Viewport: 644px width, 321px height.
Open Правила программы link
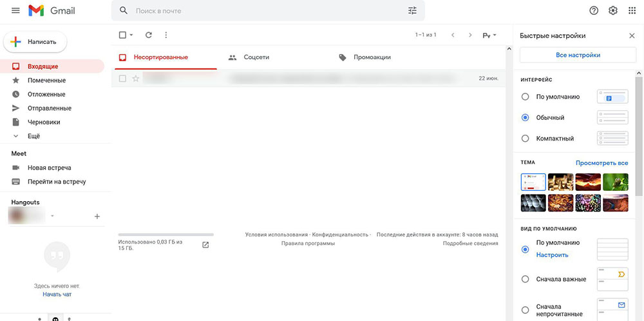308,244
